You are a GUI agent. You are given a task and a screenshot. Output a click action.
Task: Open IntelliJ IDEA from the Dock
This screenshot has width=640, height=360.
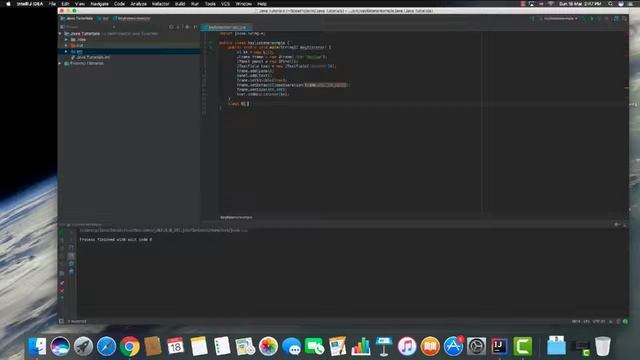pyautogui.click(x=499, y=347)
